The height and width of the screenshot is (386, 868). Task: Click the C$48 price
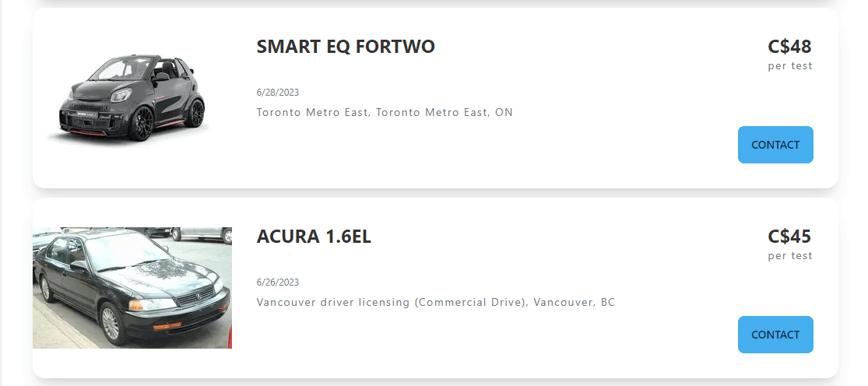point(789,47)
